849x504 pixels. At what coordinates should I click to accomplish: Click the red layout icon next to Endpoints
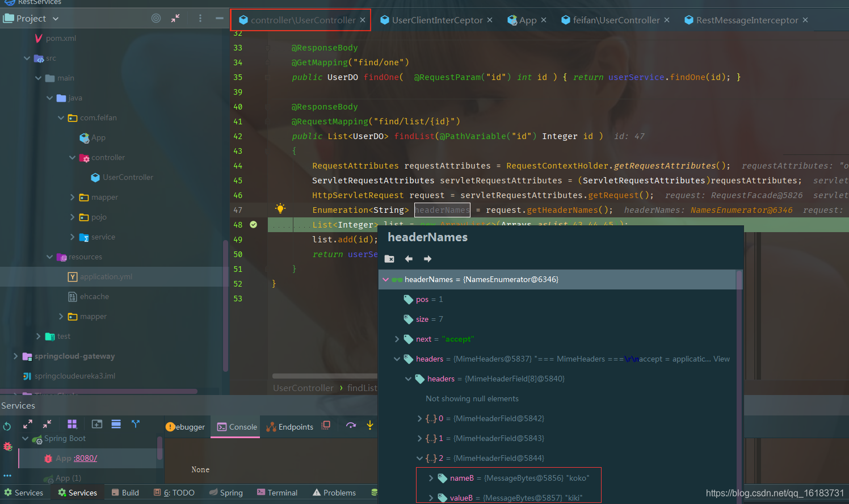326,425
